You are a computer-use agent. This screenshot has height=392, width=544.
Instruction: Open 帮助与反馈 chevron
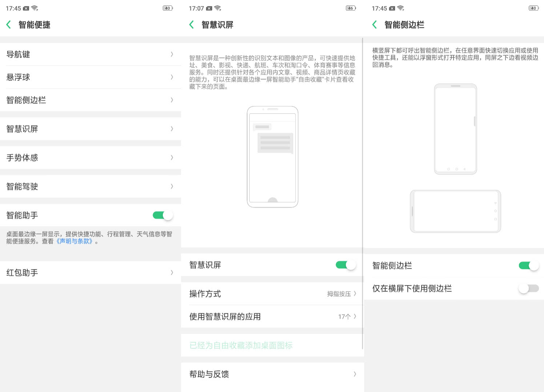click(x=355, y=374)
